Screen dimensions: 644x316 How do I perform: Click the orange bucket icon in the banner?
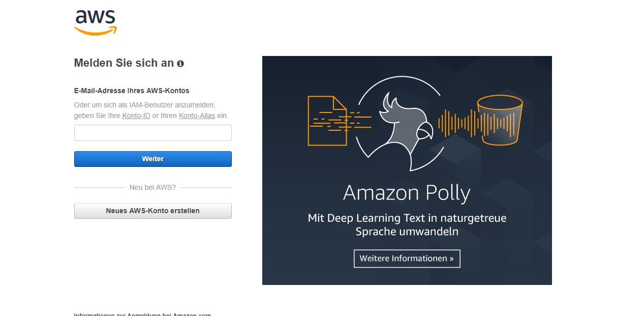click(500, 120)
